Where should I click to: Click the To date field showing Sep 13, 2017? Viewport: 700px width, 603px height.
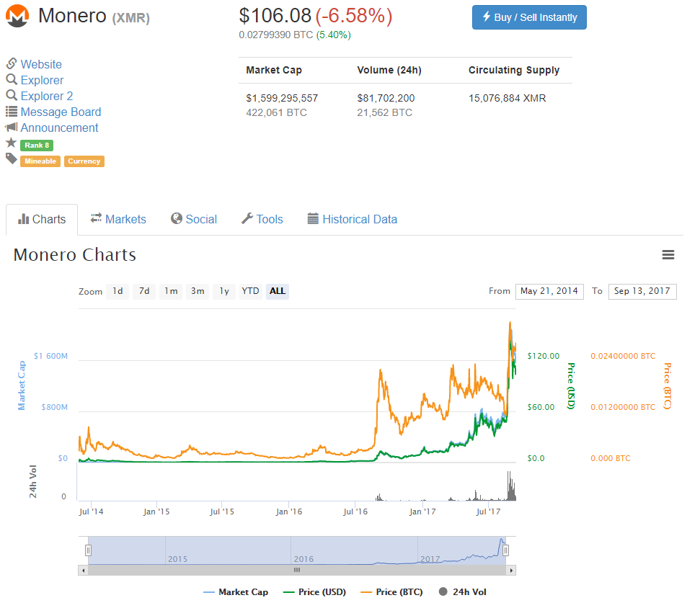(x=642, y=291)
